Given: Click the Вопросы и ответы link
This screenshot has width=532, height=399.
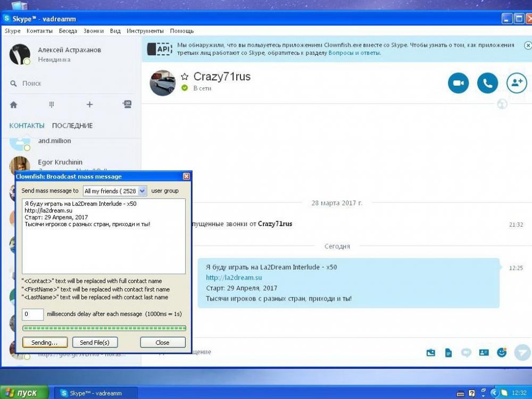Looking at the screenshot, I should (x=354, y=53).
